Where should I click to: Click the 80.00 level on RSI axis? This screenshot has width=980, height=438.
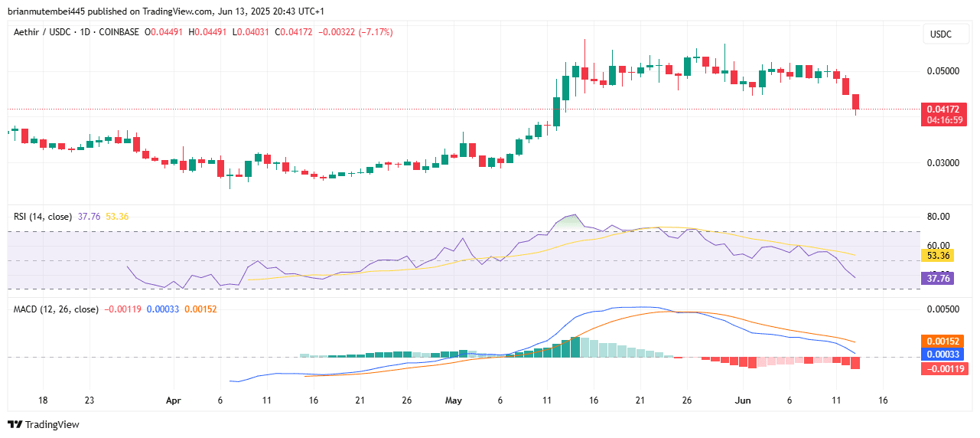click(938, 217)
